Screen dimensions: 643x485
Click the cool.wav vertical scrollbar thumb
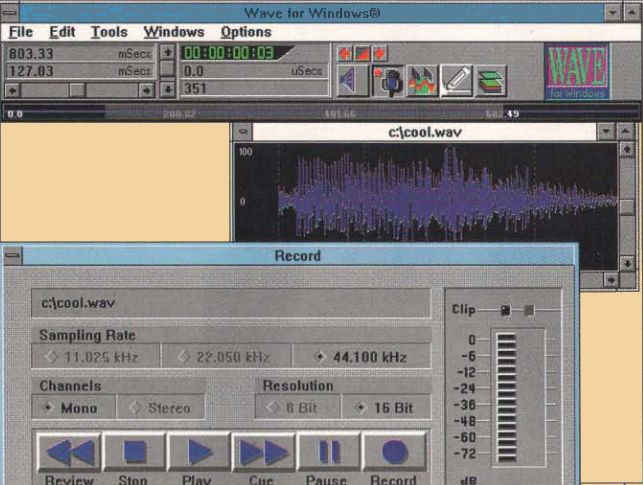tap(627, 207)
